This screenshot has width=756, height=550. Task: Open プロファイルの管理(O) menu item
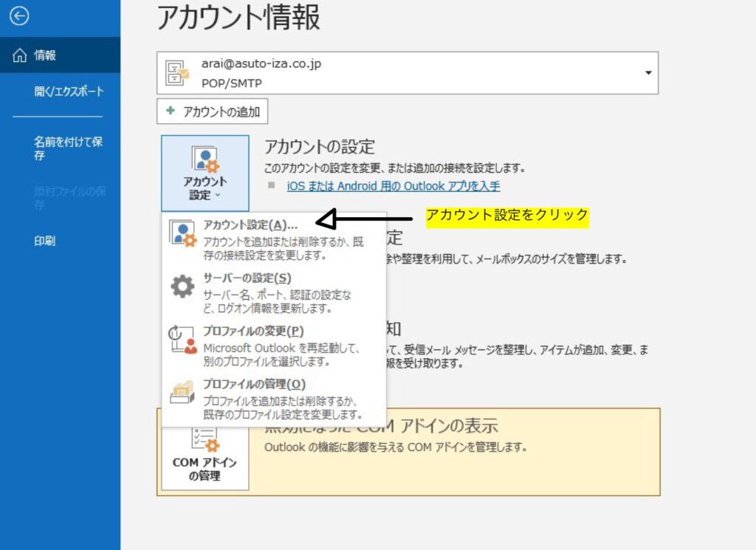(x=253, y=384)
